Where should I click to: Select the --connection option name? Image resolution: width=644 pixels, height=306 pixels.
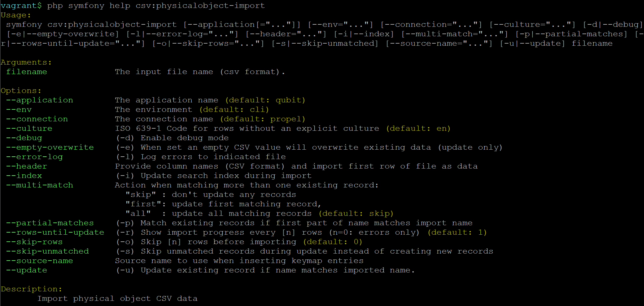[37, 119]
